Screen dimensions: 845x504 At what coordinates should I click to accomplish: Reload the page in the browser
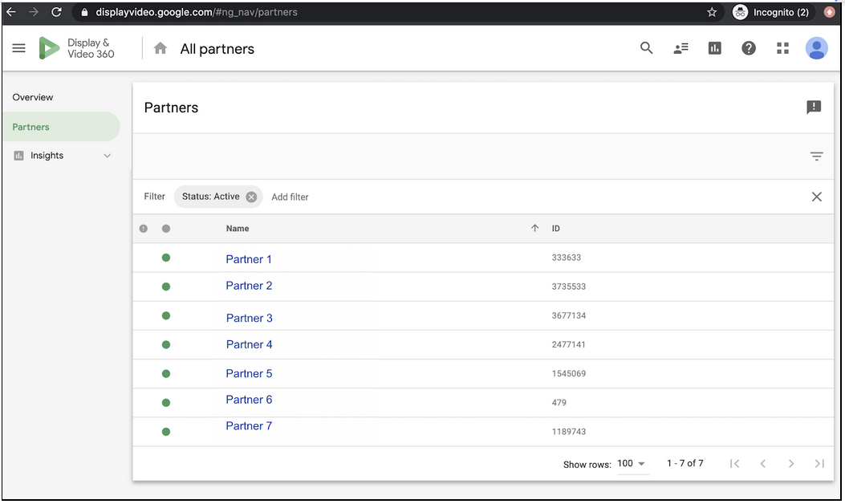pos(57,12)
